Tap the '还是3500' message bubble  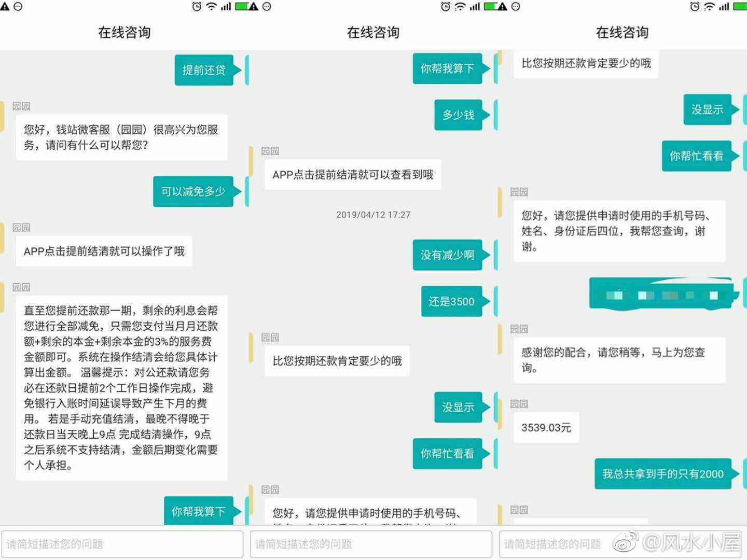[x=451, y=301]
